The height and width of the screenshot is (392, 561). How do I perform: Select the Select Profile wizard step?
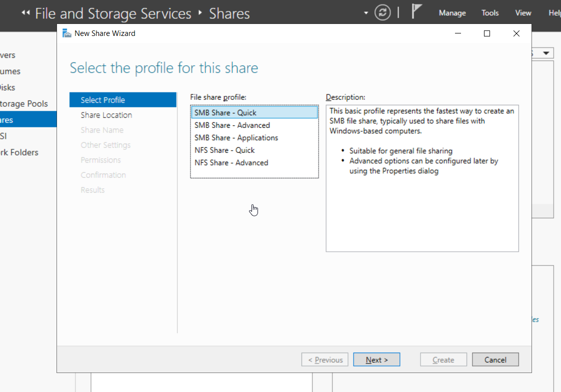(103, 100)
